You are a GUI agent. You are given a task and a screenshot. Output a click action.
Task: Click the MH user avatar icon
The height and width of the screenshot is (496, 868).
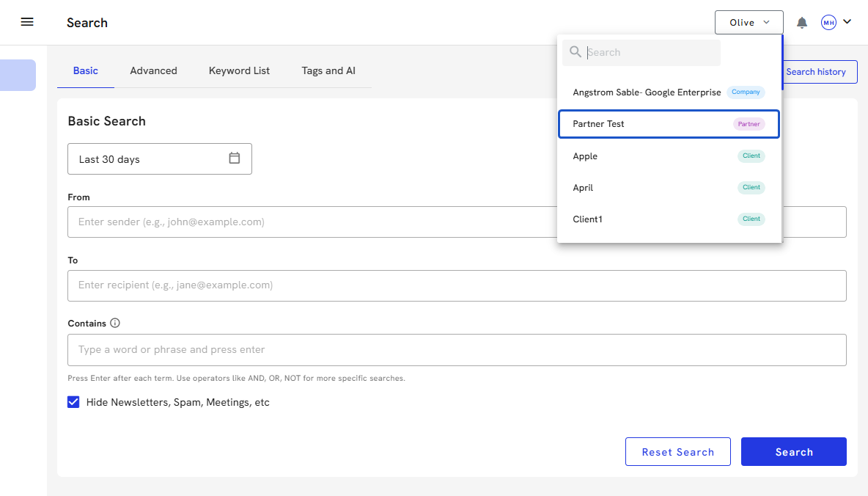point(828,23)
